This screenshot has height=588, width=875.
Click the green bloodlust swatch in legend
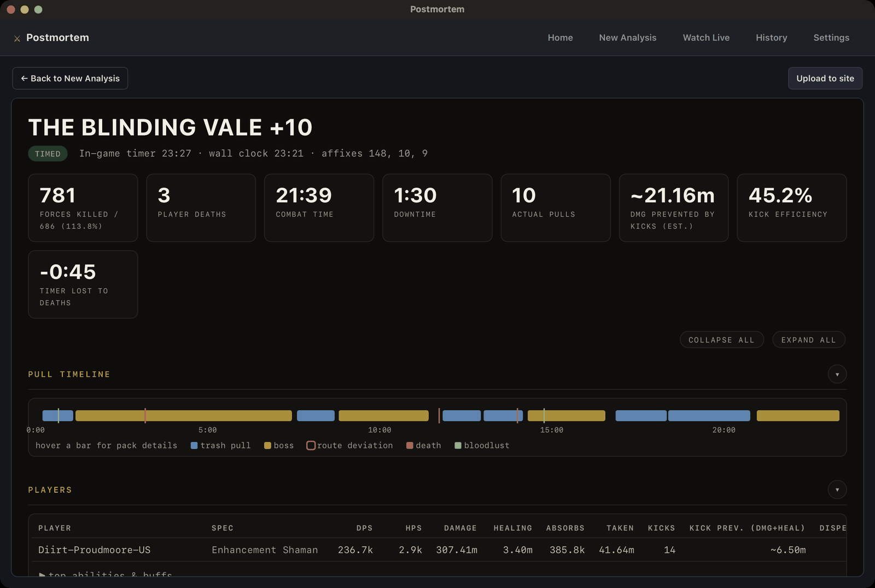coord(458,446)
